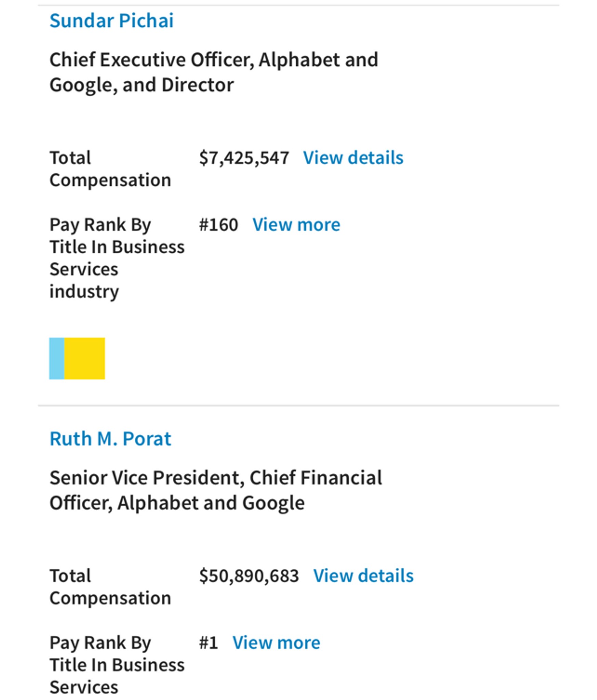The width and height of the screenshot is (597, 700).
Task: Click the divider line above Ruth M. Porat
Action: pyautogui.click(x=298, y=406)
